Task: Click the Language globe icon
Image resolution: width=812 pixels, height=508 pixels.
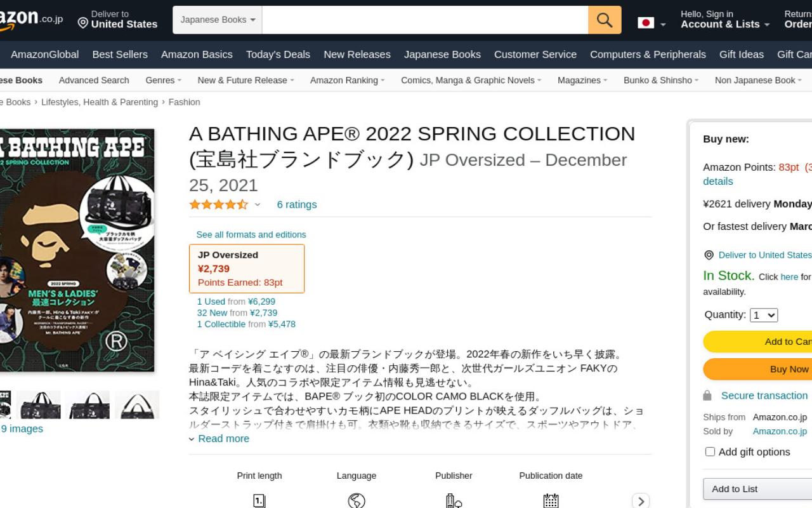Action: 357,501
